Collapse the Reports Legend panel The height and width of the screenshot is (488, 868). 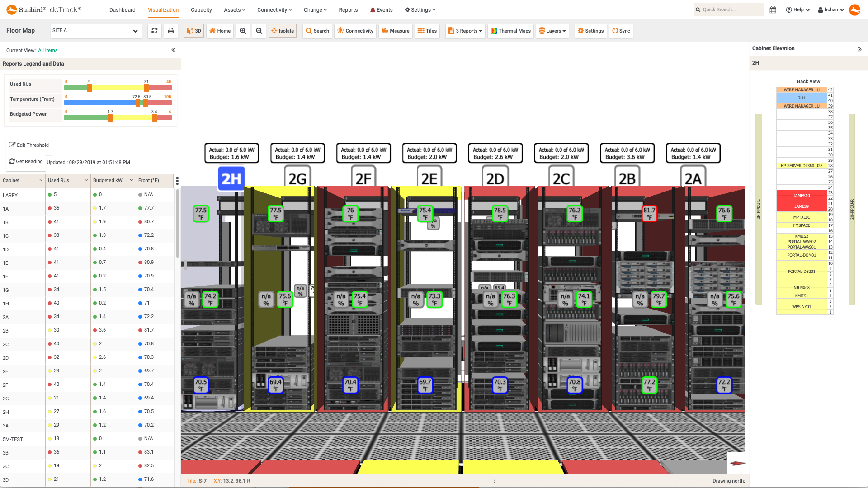(x=173, y=50)
